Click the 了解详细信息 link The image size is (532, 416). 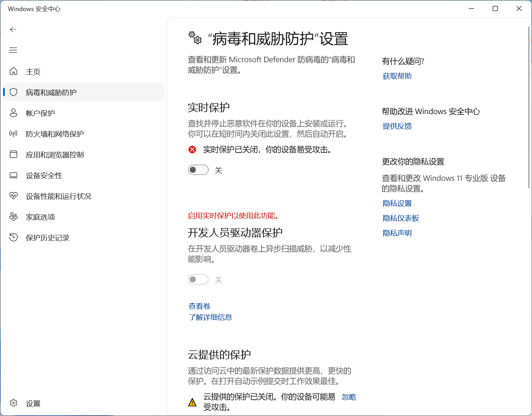[x=210, y=317]
